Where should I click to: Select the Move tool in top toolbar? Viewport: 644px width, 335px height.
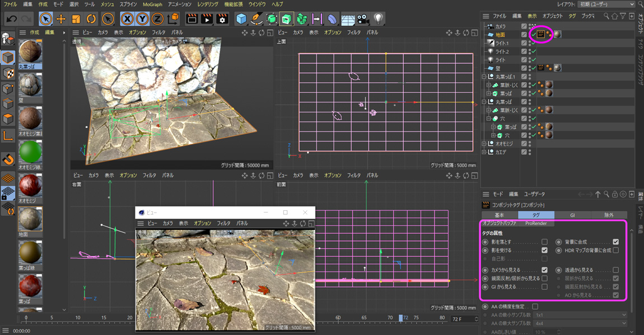tap(61, 19)
